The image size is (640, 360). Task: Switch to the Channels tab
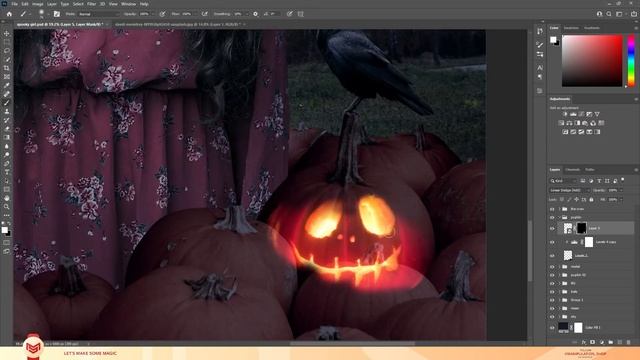pyautogui.click(x=572, y=170)
